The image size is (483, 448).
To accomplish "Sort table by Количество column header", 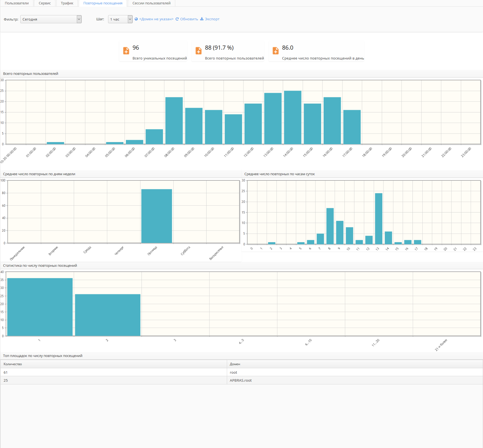I will [13, 364].
